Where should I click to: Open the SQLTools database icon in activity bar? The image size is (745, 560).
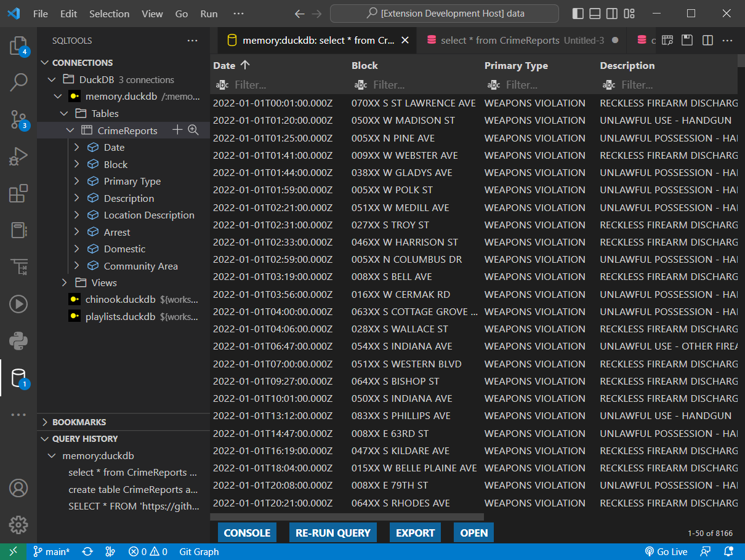(x=18, y=378)
